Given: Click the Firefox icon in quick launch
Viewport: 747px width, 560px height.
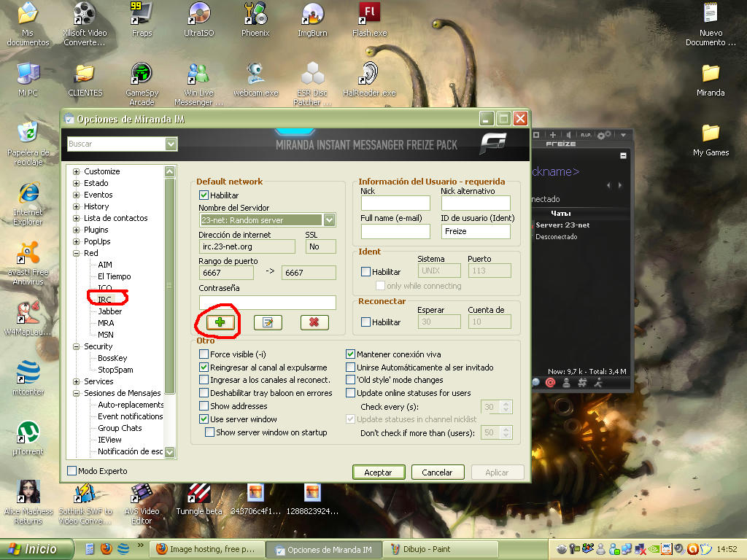Looking at the screenshot, I should 107,549.
